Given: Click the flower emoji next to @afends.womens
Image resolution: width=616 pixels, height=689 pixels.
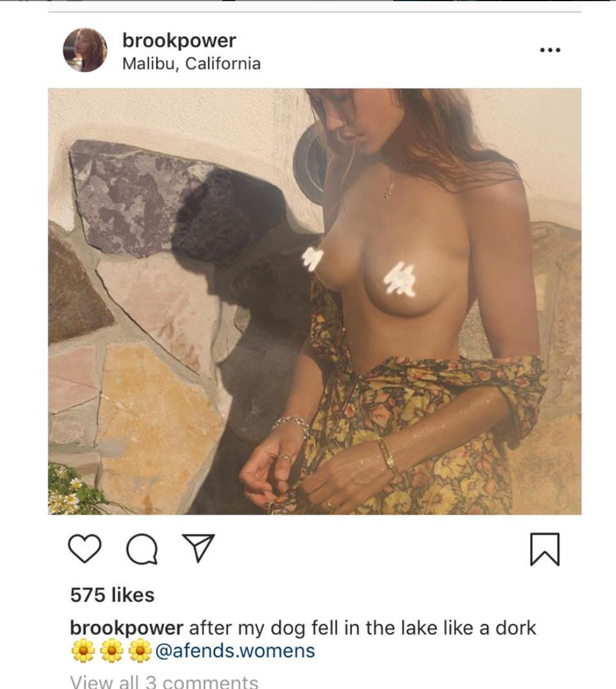Looking at the screenshot, I should point(140,651).
